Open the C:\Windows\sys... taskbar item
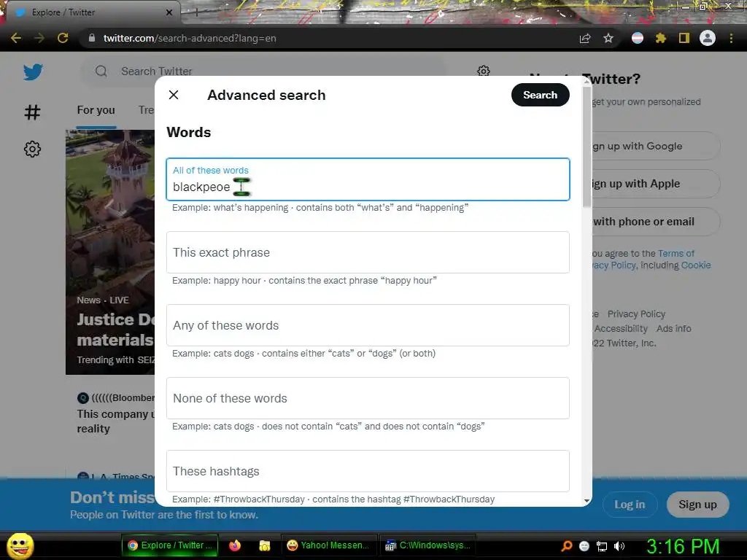This screenshot has height=560, width=747. coord(428,545)
